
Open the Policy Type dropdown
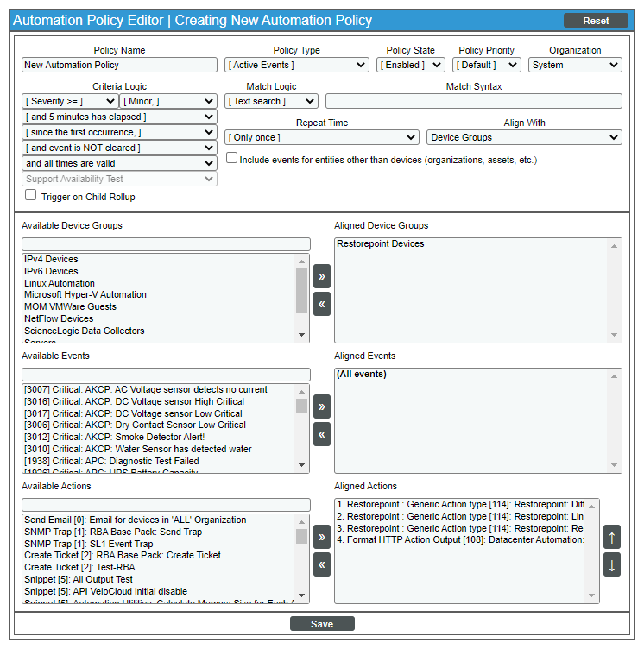[297, 65]
